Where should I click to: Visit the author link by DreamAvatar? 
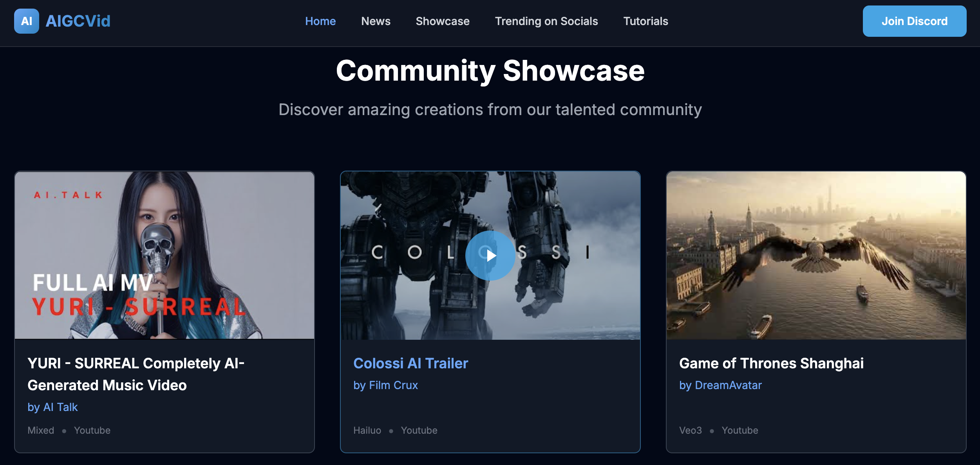point(720,385)
